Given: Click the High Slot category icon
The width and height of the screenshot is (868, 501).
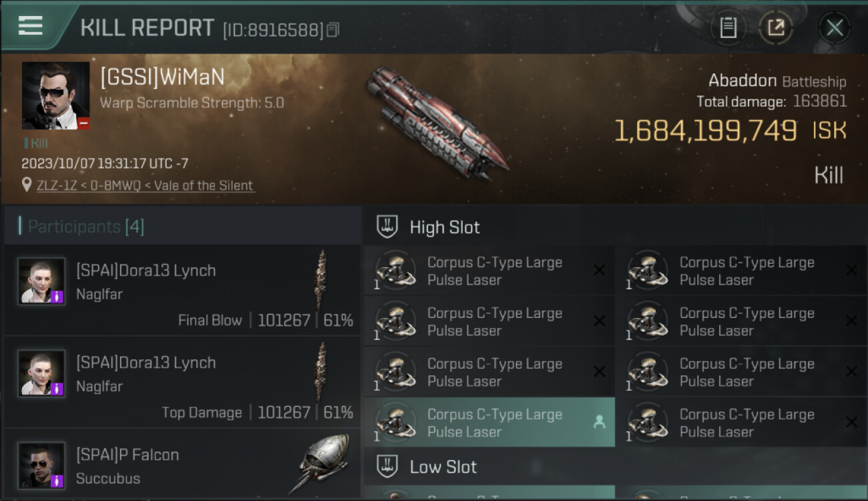Looking at the screenshot, I should point(387,227).
